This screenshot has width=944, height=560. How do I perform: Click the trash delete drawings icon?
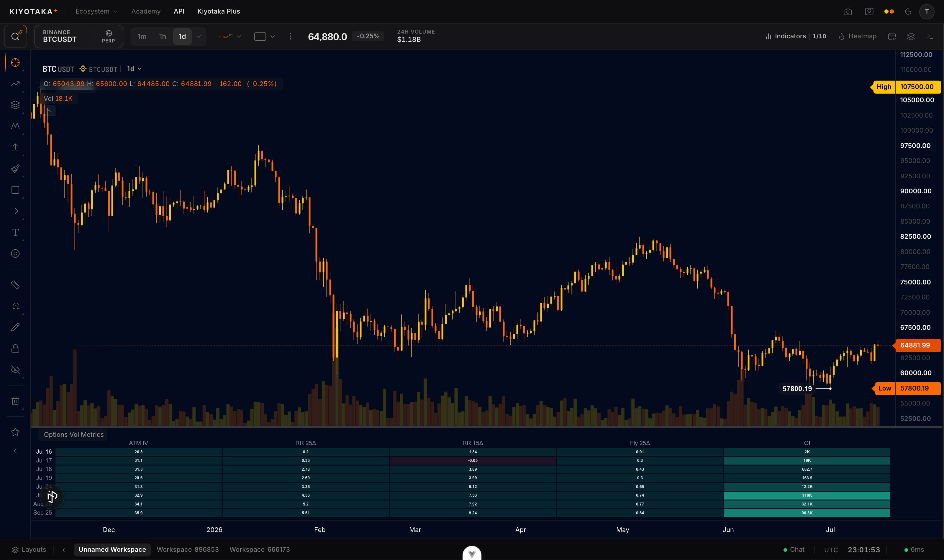pos(15,401)
